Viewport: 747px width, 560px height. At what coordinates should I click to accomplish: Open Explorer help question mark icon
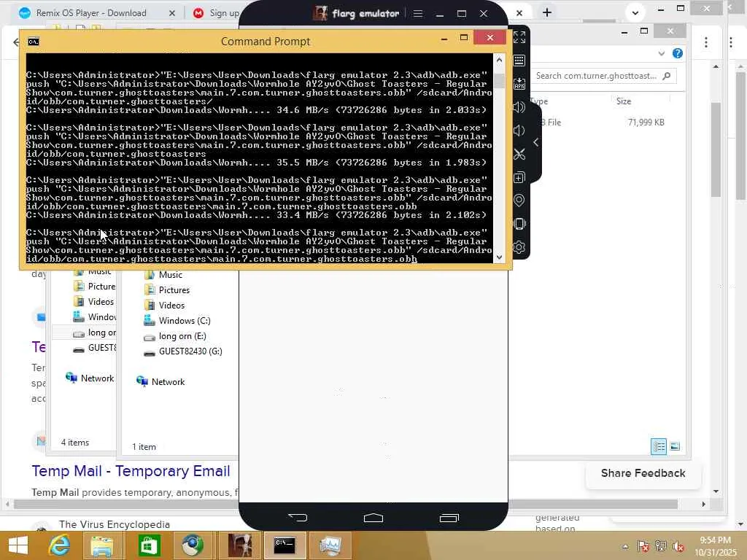point(678,53)
